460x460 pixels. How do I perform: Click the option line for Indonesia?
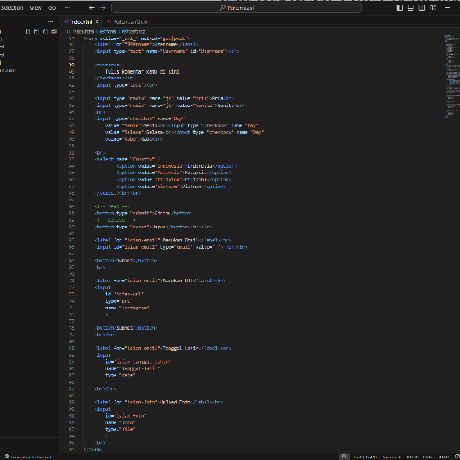coord(177,166)
